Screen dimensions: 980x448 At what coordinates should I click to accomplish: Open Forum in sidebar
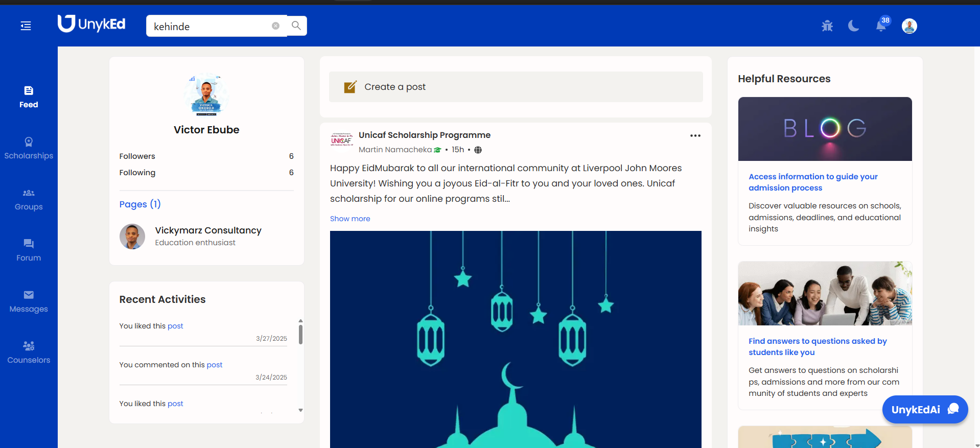click(29, 250)
